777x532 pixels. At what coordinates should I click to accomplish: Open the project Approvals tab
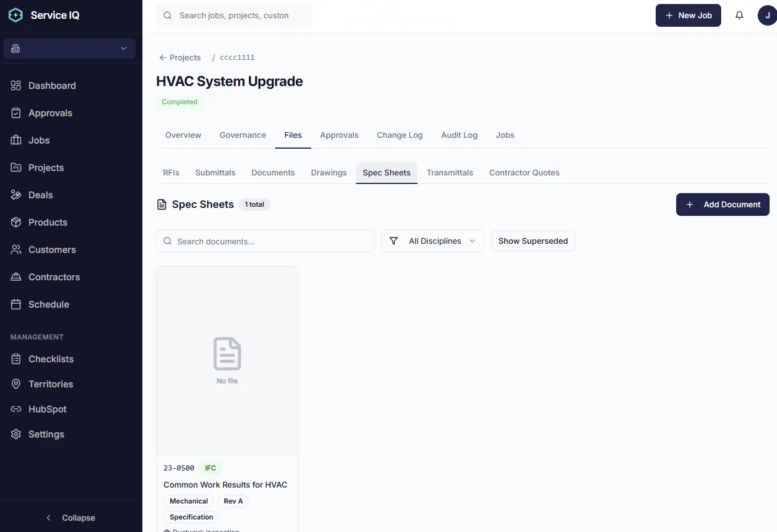coord(339,135)
